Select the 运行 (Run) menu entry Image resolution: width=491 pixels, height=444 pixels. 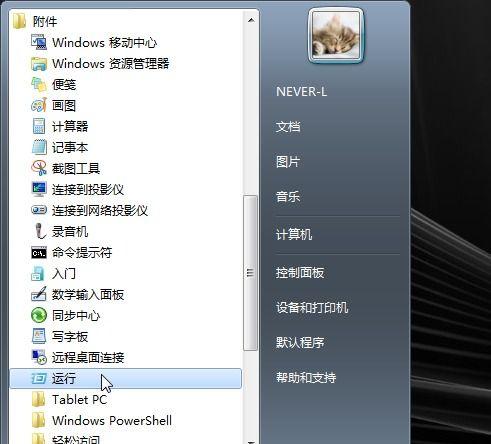(126, 378)
